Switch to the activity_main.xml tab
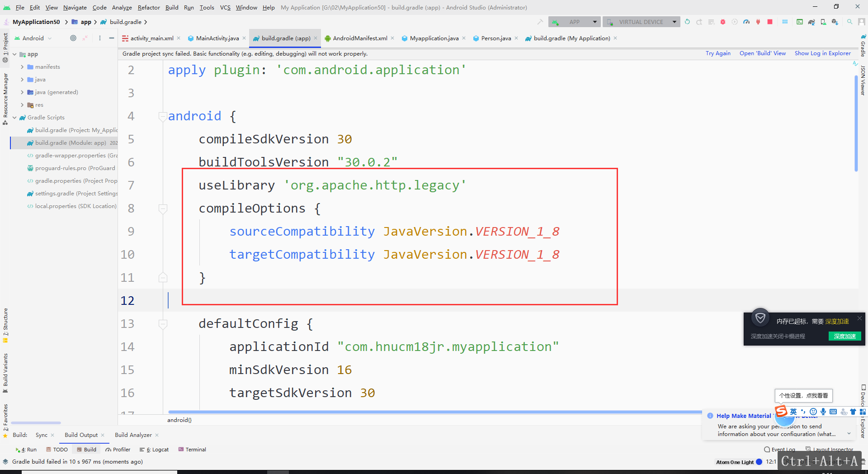 tap(152, 38)
